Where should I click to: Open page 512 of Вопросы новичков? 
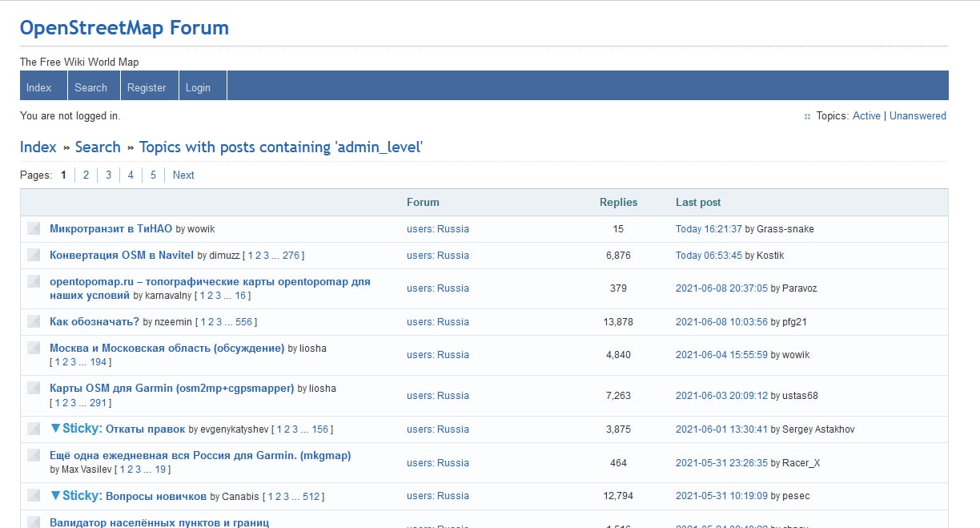pyautogui.click(x=311, y=497)
